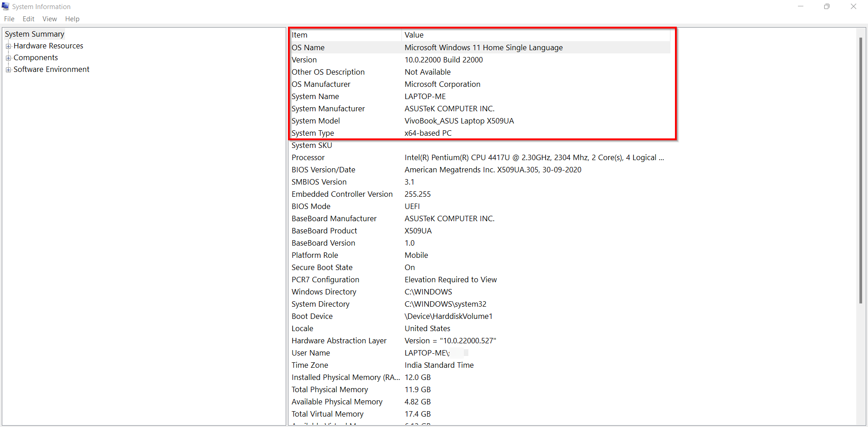Click the PCR7 Configuration item
The width and height of the screenshot is (868, 427).
pyautogui.click(x=325, y=280)
